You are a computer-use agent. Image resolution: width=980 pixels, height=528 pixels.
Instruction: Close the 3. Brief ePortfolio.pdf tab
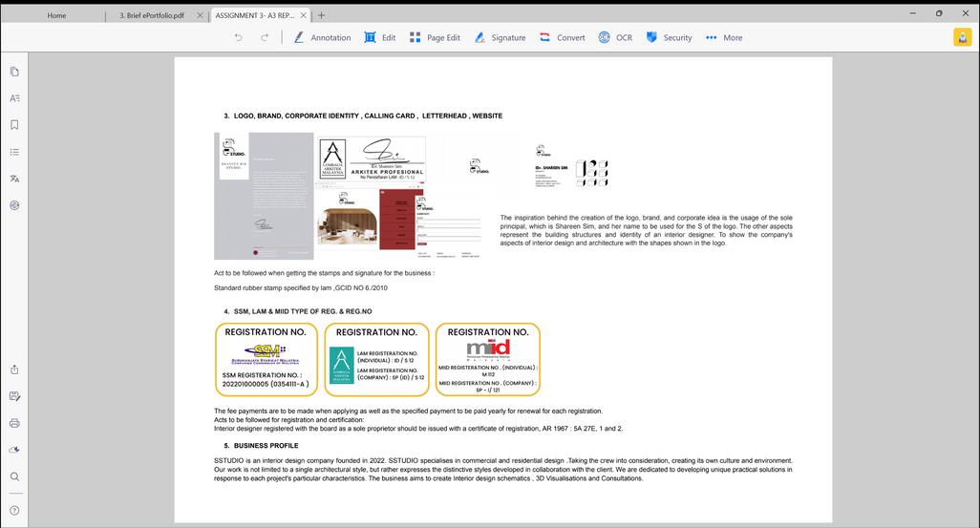coord(200,15)
